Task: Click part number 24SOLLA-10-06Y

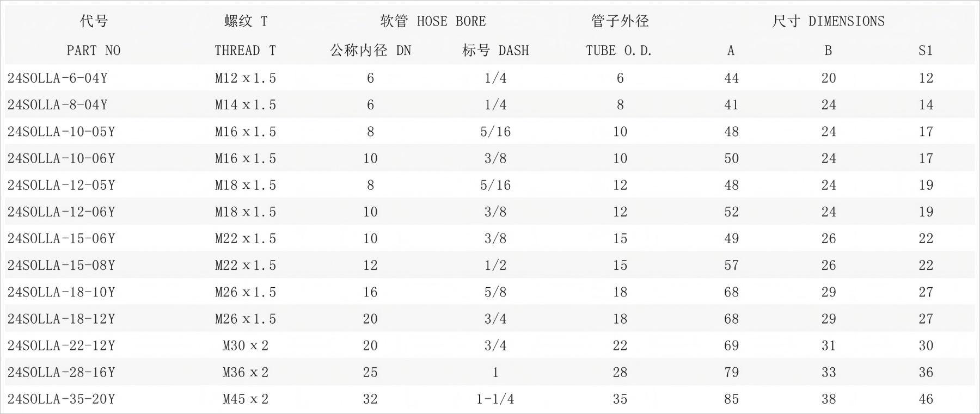Action: tap(61, 158)
